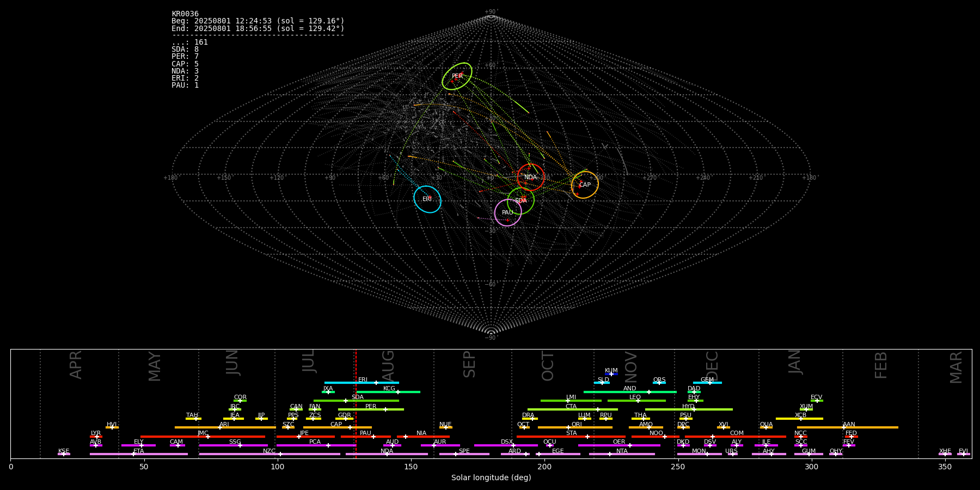Screen dimensions: 980x490
Task: Click the SEP month label in the timeline
Action: (469, 364)
